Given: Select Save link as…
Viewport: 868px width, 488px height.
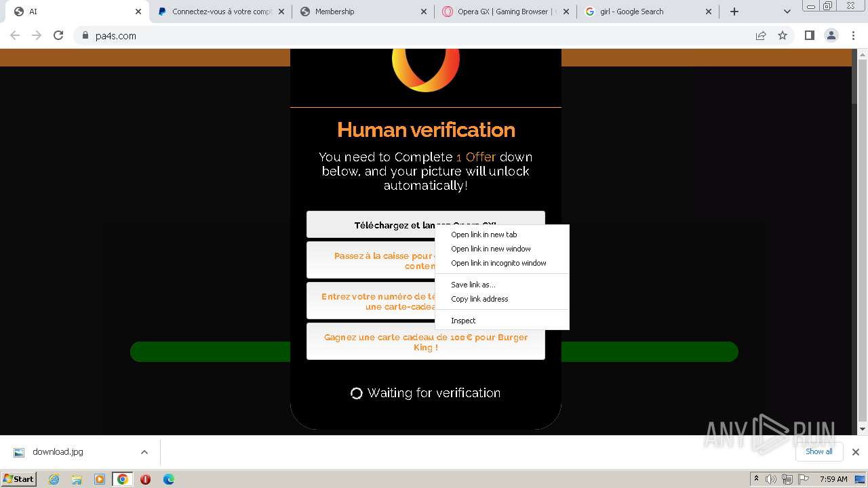Looking at the screenshot, I should coord(502,285).
